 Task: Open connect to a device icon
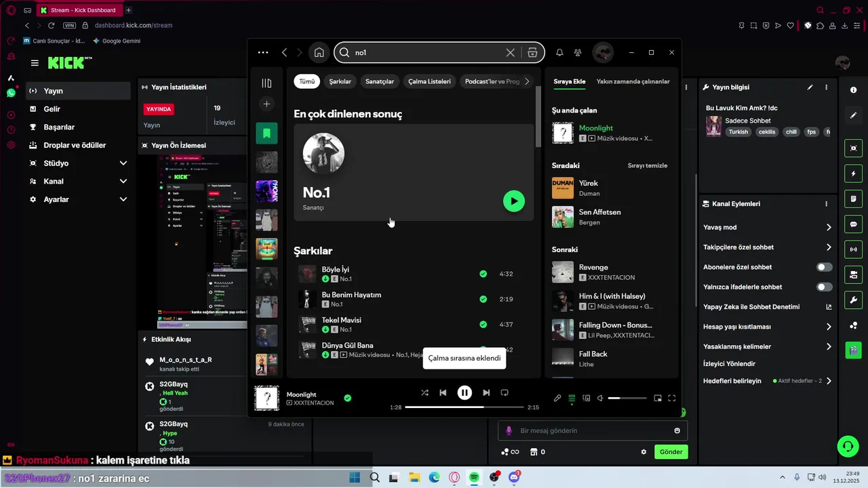(x=587, y=399)
